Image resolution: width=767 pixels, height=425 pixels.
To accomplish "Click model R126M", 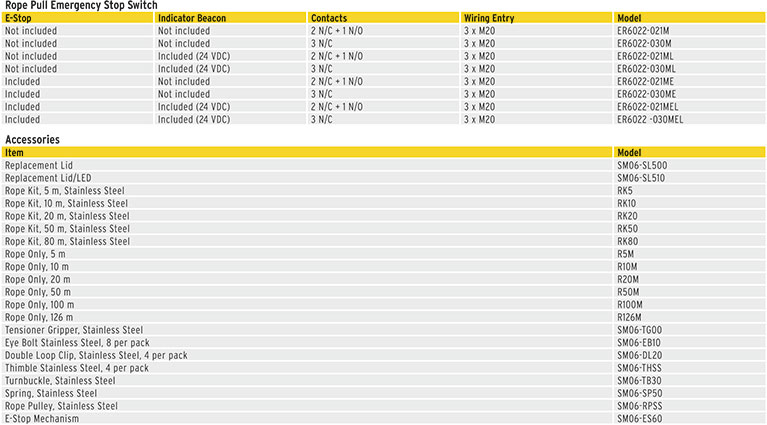I will (x=629, y=317).
